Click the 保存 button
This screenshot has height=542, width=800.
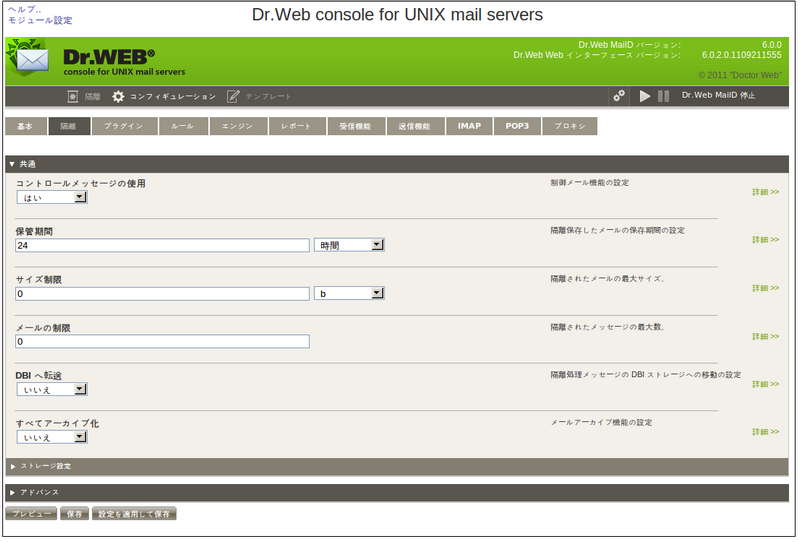[x=74, y=514]
